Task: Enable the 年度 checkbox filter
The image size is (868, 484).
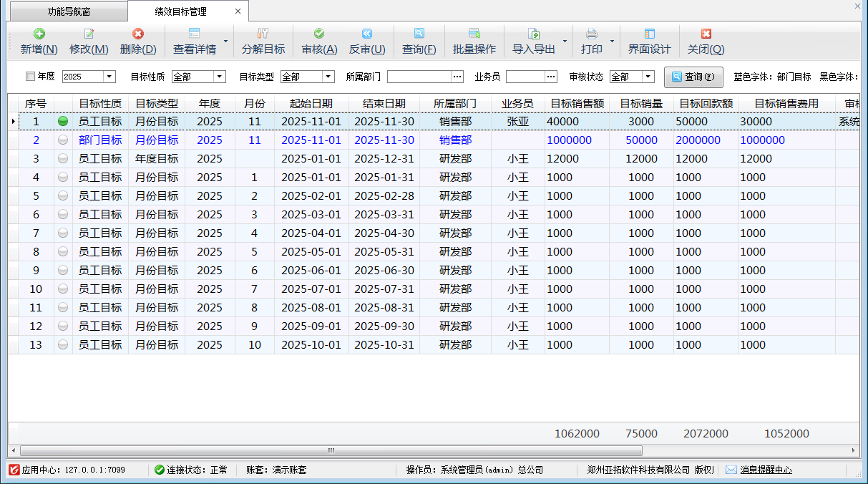Action: [x=30, y=77]
